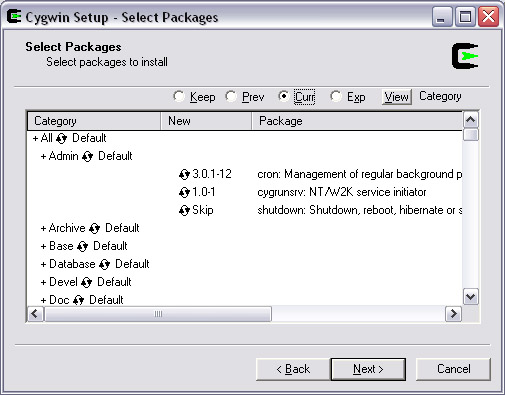
Task: Expand the Base category node
Action: pyautogui.click(x=43, y=246)
